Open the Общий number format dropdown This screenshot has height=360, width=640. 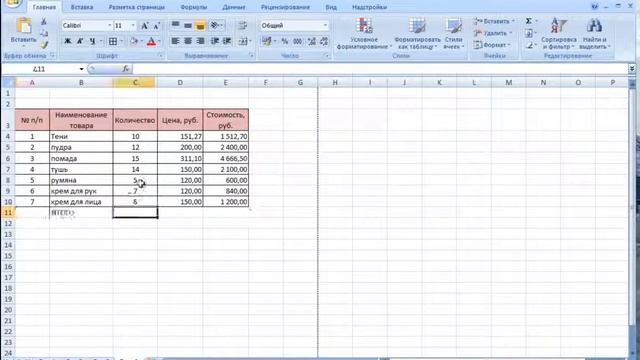[325, 26]
